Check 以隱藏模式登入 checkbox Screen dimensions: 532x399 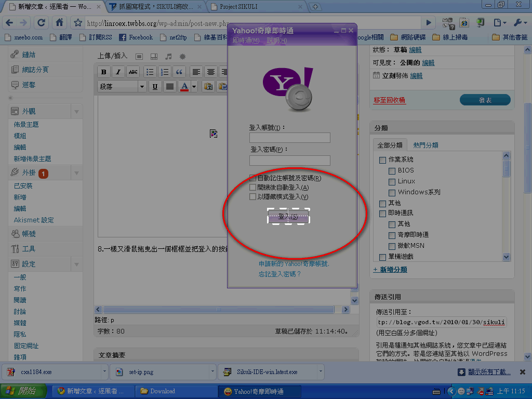tap(252, 197)
